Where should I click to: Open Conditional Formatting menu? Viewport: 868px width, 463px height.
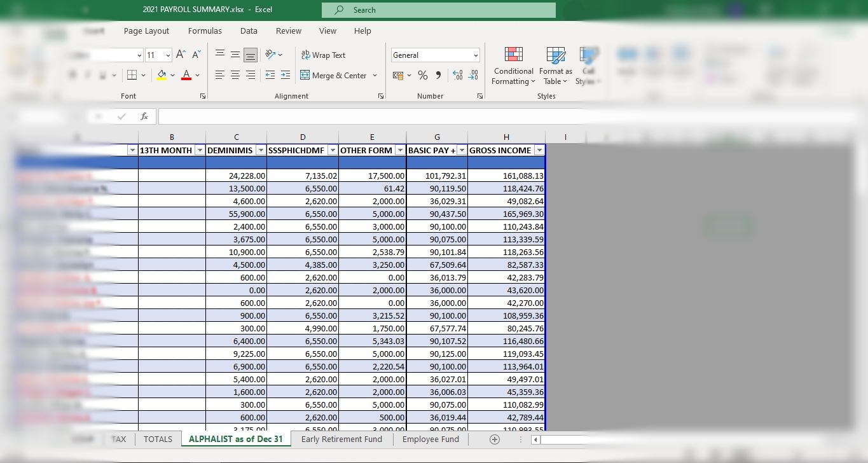point(513,66)
